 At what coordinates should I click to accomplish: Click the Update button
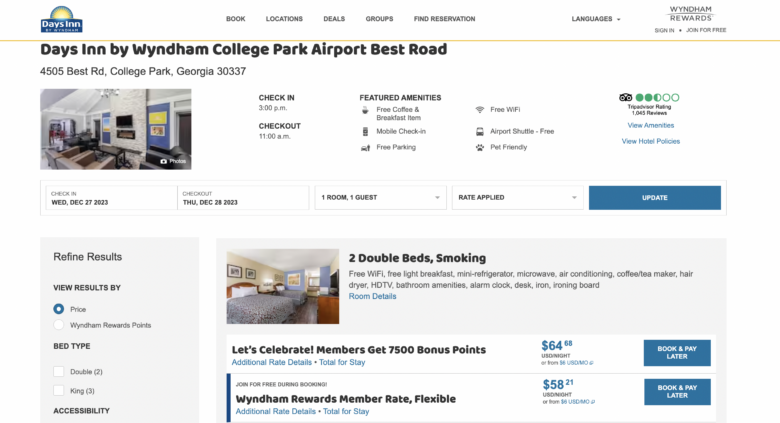coord(655,198)
